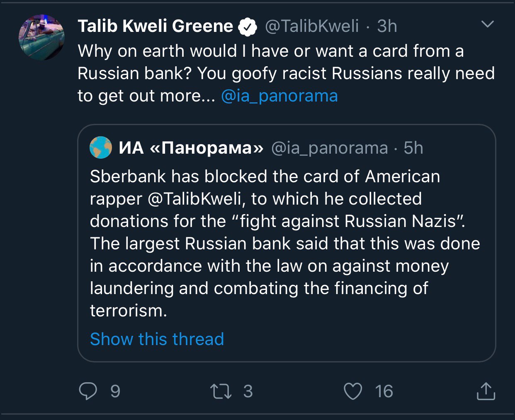Click the blue verified badge

click(248, 27)
